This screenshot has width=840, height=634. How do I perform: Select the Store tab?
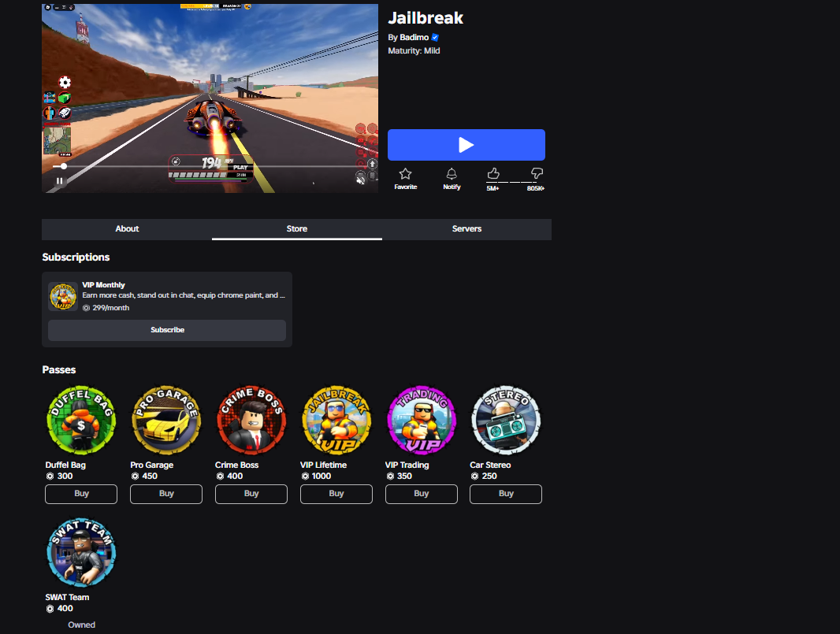click(297, 228)
